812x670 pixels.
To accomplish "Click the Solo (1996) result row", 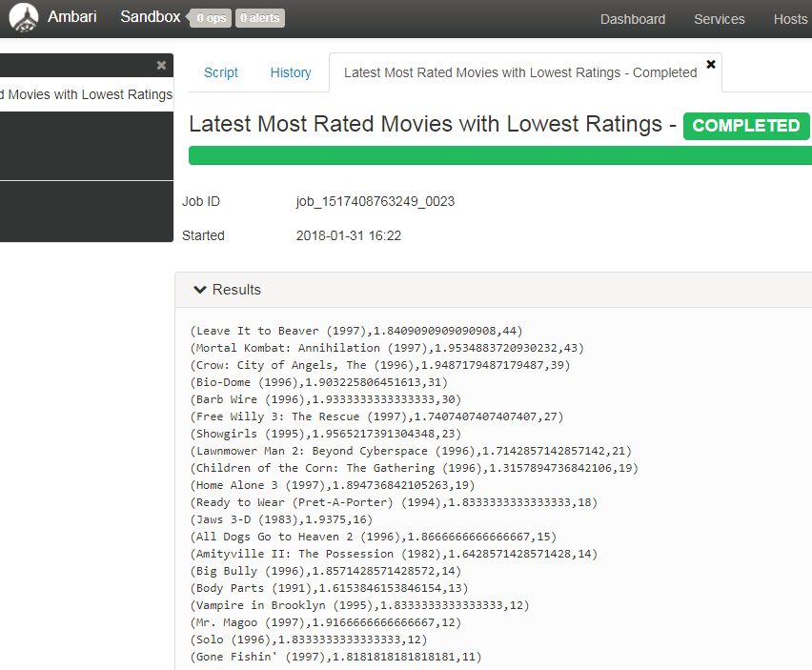I will tap(308, 640).
